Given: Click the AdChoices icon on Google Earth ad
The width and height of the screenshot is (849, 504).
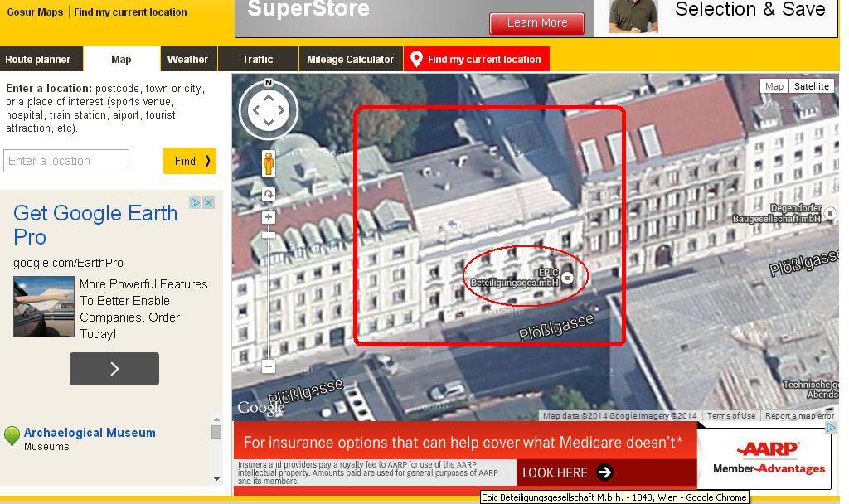Looking at the screenshot, I should (x=196, y=202).
